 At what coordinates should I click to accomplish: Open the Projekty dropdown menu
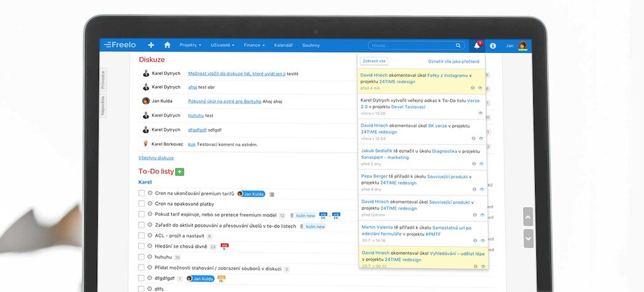(x=190, y=45)
